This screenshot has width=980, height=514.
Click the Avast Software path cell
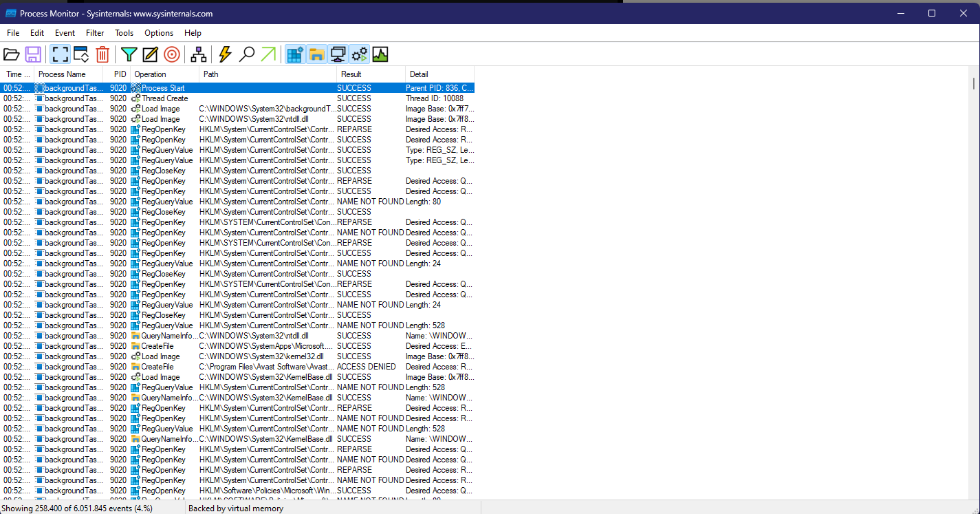268,367
